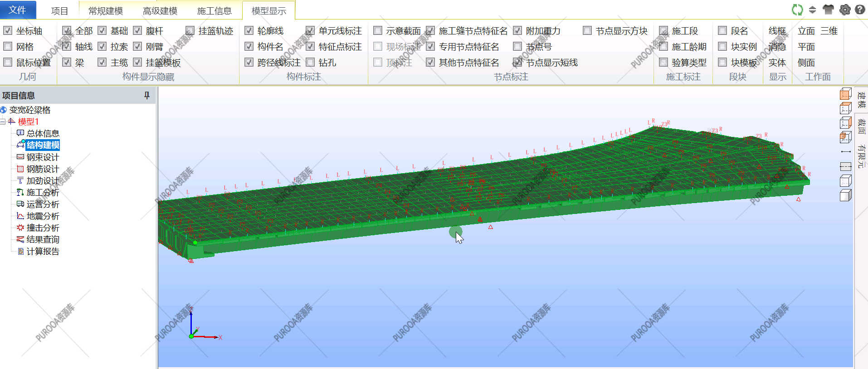Image resolution: width=868 pixels, height=369 pixels.
Task: Enable the 段名 checkbox
Action: click(x=722, y=30)
